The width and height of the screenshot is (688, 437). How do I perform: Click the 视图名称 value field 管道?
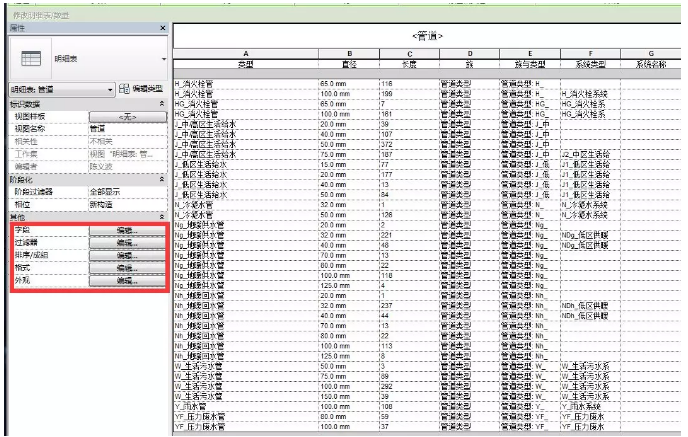128,129
